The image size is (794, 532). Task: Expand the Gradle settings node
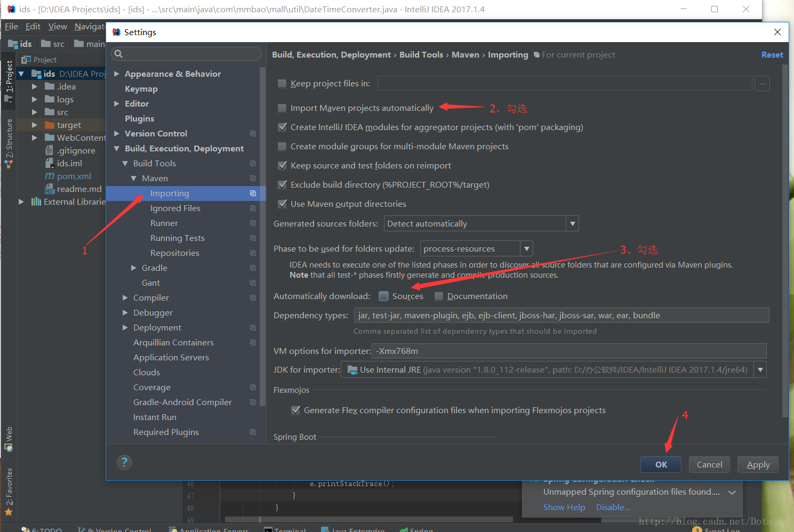tap(134, 268)
